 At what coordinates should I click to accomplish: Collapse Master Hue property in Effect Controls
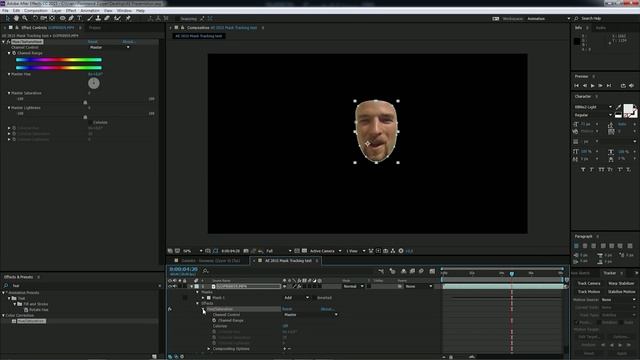(x=9, y=74)
